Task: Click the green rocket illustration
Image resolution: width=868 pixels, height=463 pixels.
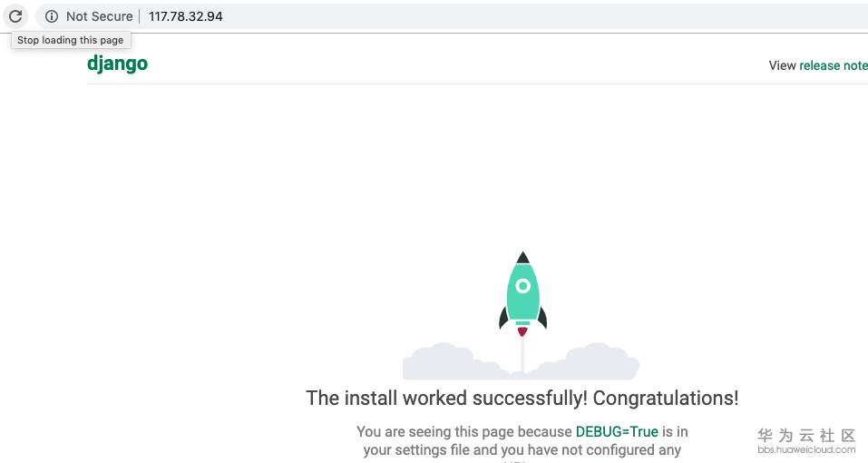Action: (522, 294)
